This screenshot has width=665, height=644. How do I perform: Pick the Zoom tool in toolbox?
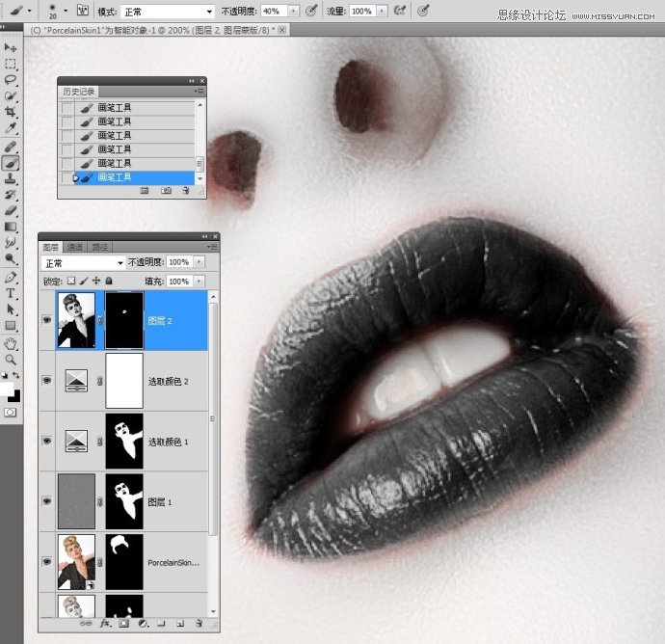(11, 359)
